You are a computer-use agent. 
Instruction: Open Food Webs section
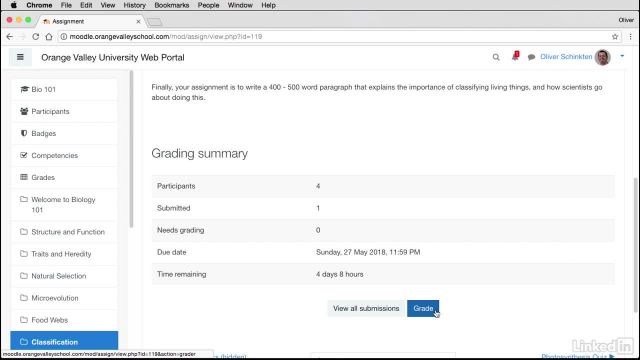click(x=64, y=320)
